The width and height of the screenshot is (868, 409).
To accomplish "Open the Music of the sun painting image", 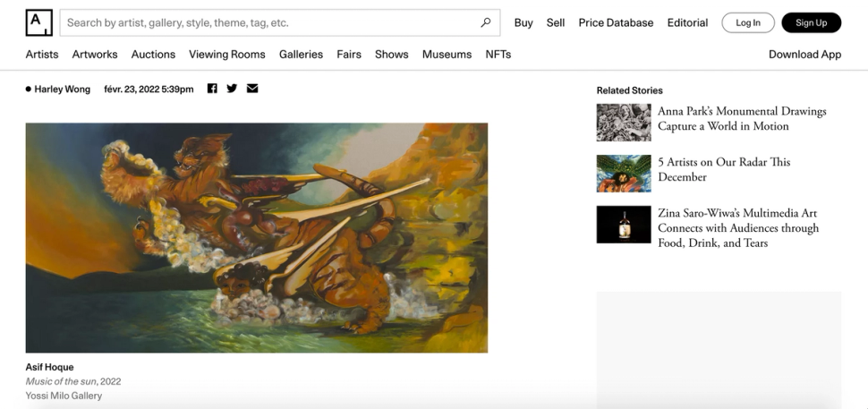I will [257, 238].
